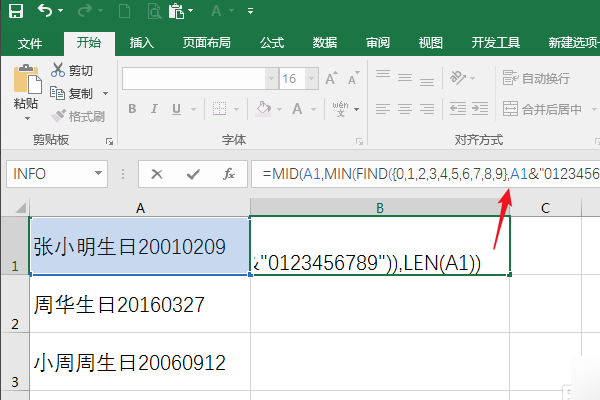Click cell containing 小周周生日20060912
The height and width of the screenshot is (400, 600).
[140, 362]
